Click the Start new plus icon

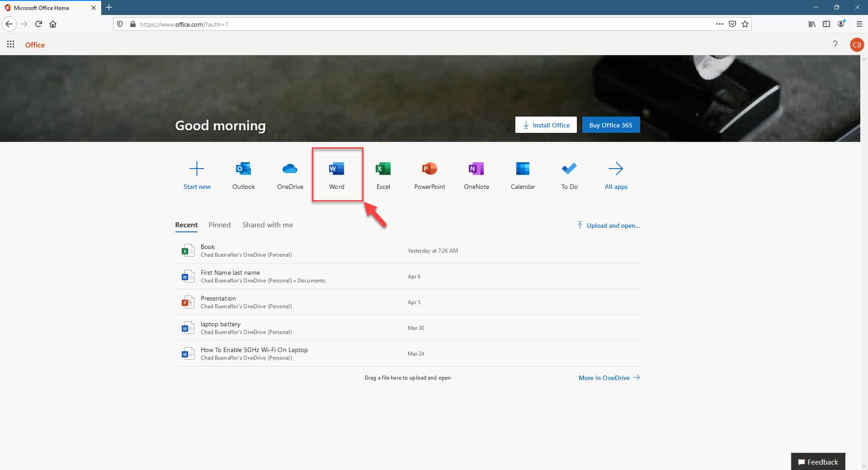pyautogui.click(x=197, y=169)
